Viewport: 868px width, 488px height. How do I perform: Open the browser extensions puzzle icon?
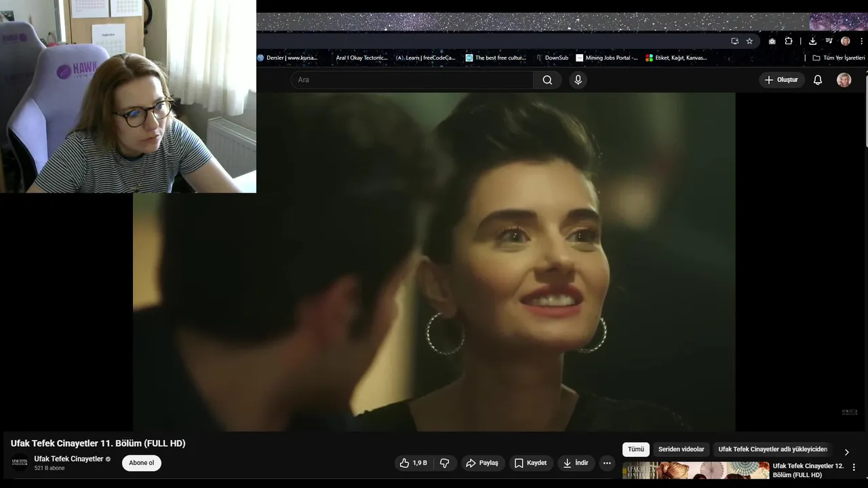pyautogui.click(x=789, y=41)
